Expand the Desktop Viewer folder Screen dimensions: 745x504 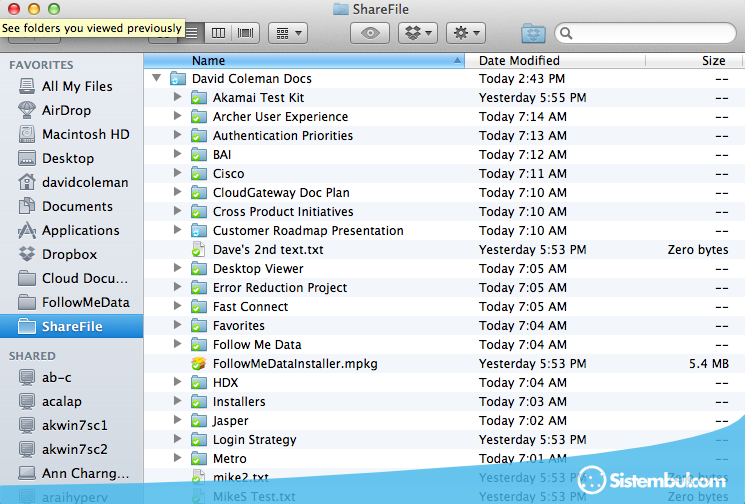pyautogui.click(x=177, y=268)
